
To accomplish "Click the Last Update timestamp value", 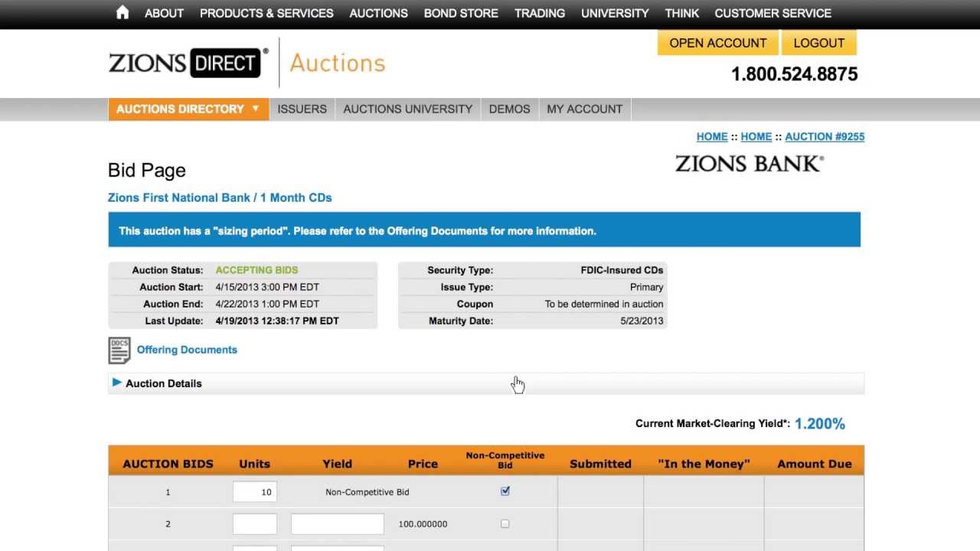I will [x=277, y=321].
